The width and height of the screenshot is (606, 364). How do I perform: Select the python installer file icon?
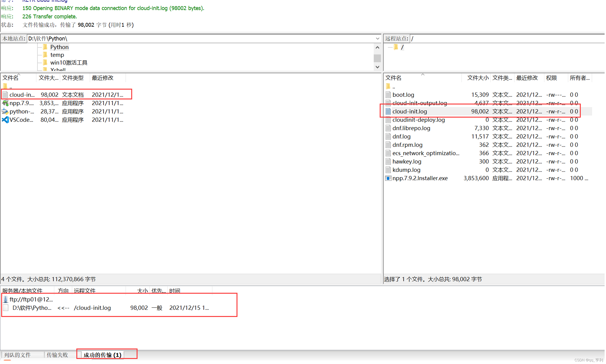(x=5, y=111)
